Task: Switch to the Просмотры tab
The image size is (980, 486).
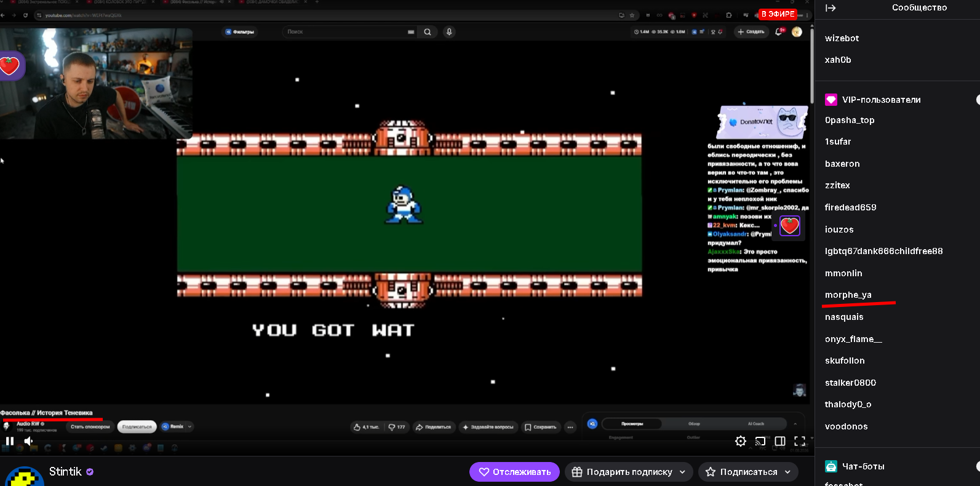Action: (632, 424)
